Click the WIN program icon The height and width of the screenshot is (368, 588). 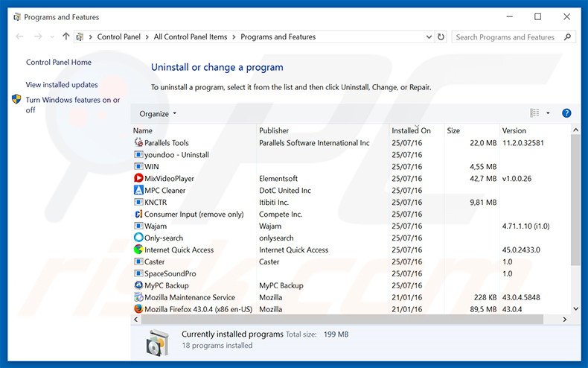(138, 166)
